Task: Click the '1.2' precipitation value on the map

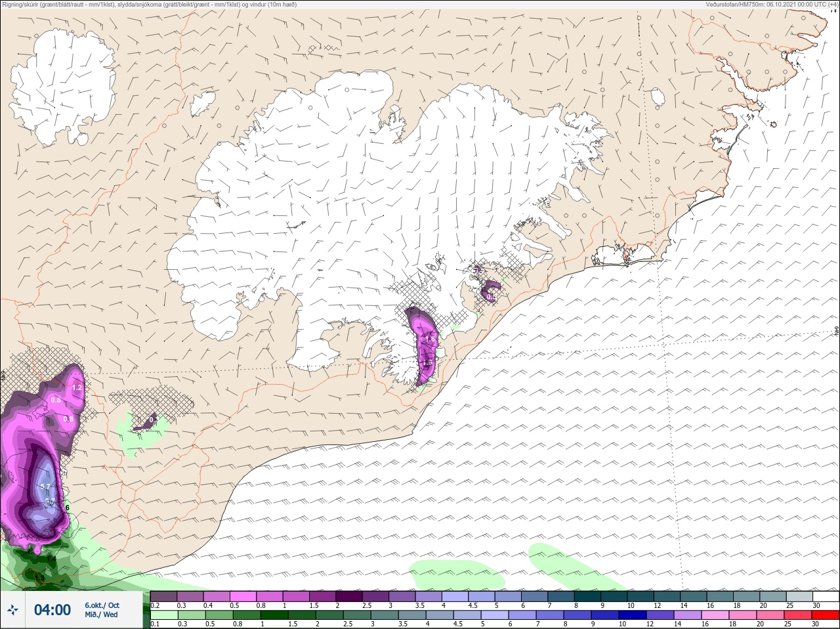Action: coord(77,387)
